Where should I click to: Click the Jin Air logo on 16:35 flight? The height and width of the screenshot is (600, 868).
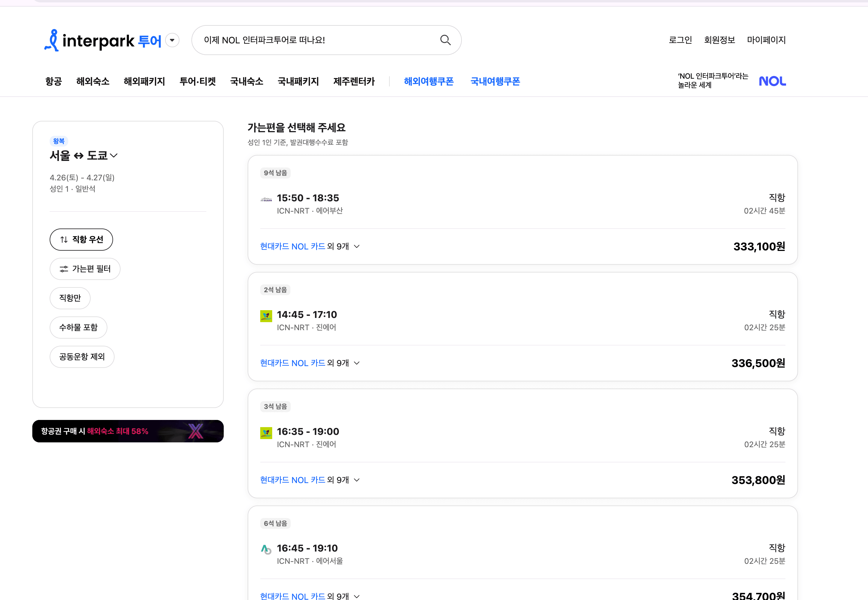pyautogui.click(x=266, y=433)
